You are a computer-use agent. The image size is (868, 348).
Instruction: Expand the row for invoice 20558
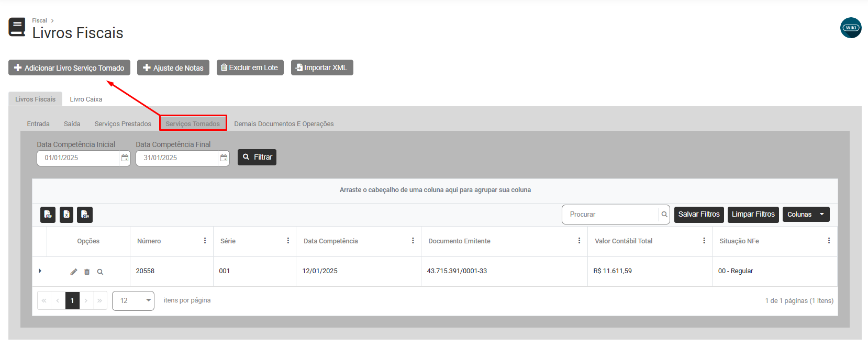(40, 271)
